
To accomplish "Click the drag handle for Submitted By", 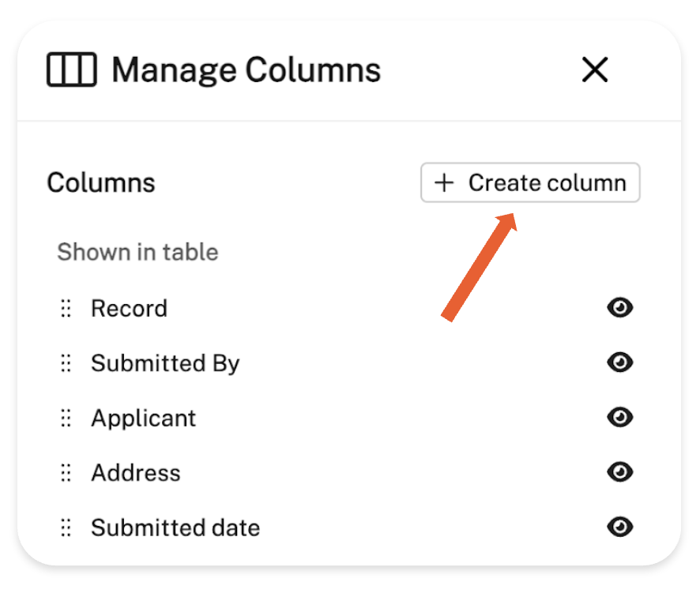I will point(66,363).
